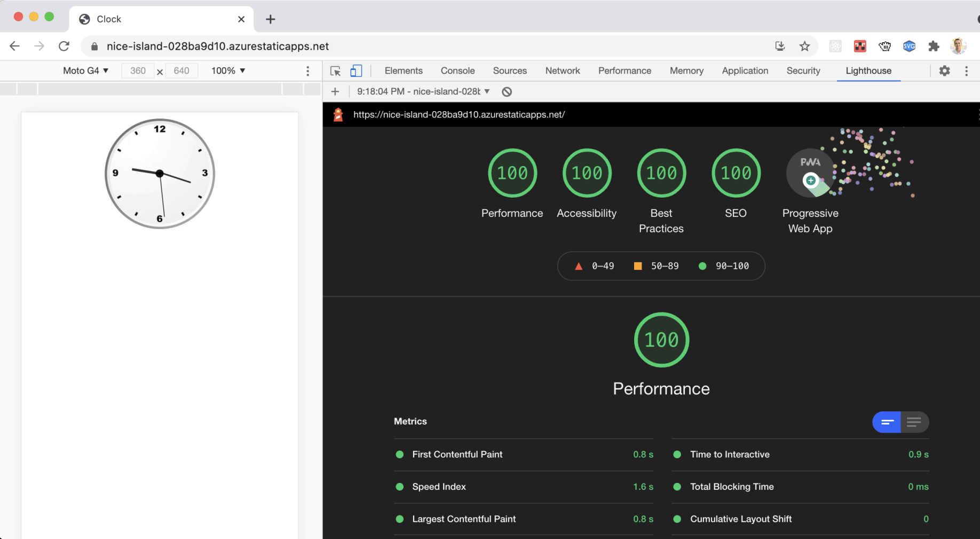Open the 100% zoom dropdown

pyautogui.click(x=228, y=71)
